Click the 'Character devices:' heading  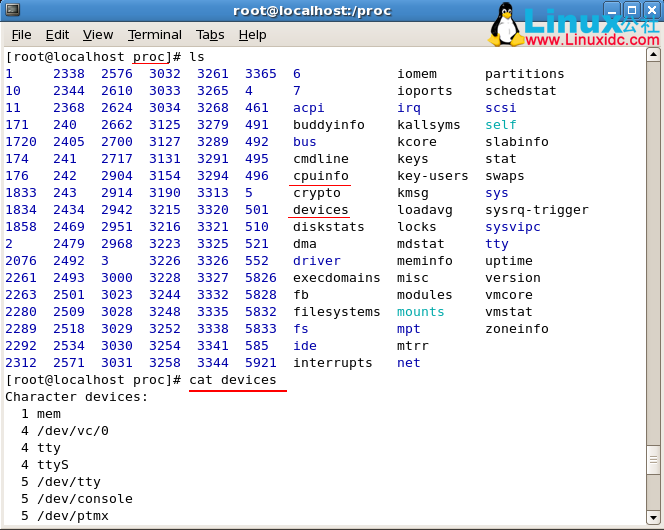point(77,397)
